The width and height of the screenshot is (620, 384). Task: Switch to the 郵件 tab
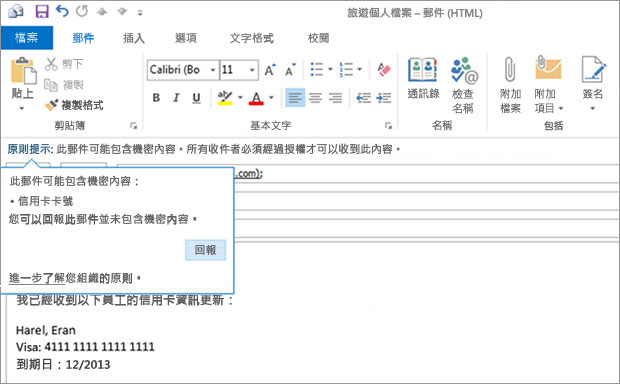tap(83, 38)
